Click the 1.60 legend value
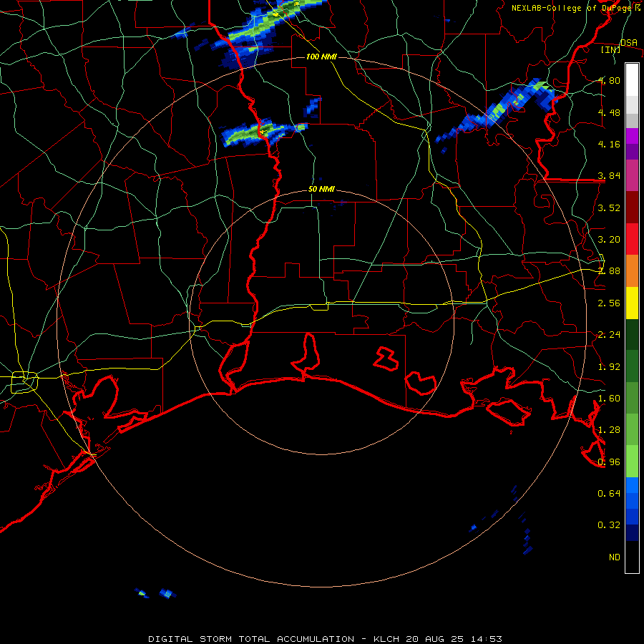 point(609,399)
